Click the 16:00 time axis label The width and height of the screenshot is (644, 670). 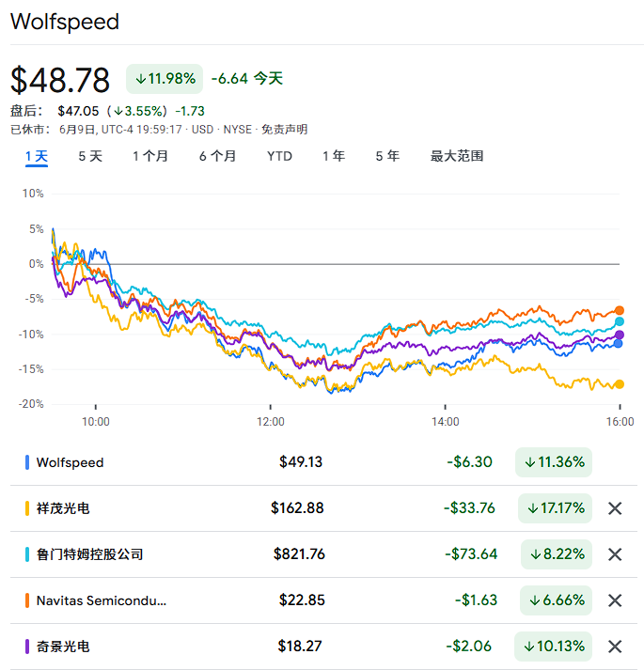click(x=620, y=422)
